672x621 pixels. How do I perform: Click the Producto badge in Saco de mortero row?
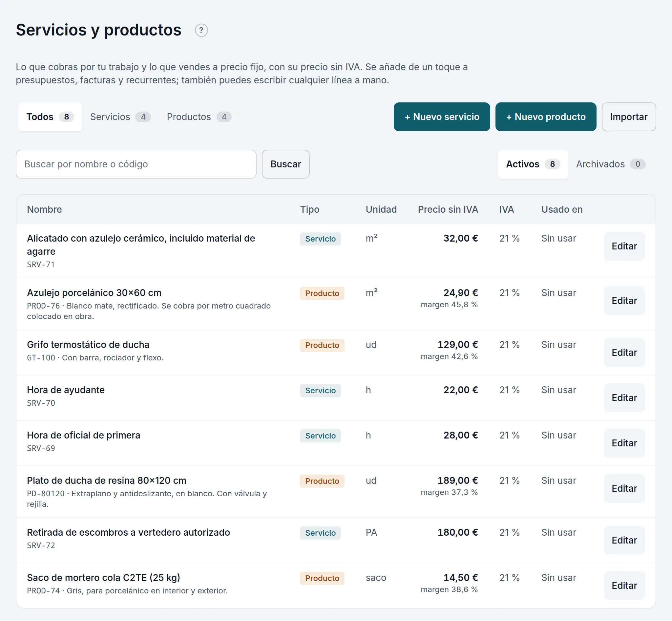pos(322,578)
